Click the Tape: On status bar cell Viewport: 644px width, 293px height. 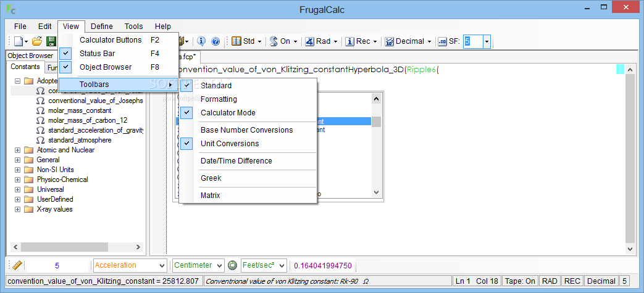click(x=519, y=281)
